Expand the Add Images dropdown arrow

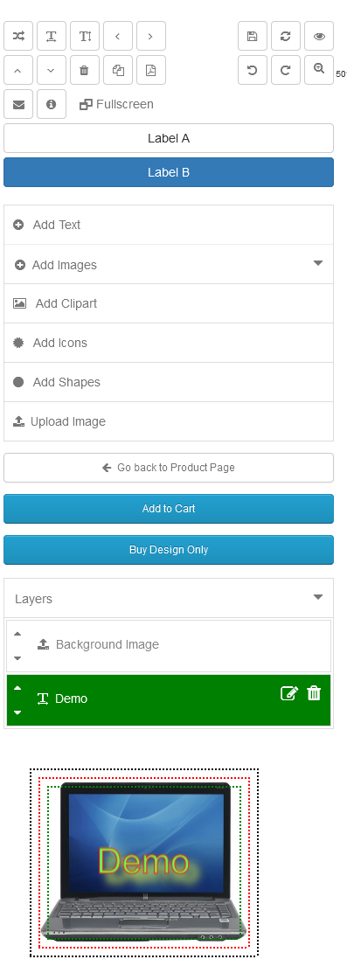318,263
